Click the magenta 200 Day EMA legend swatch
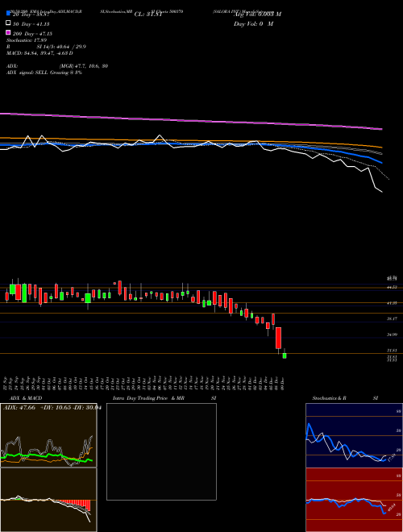 tap(8, 32)
